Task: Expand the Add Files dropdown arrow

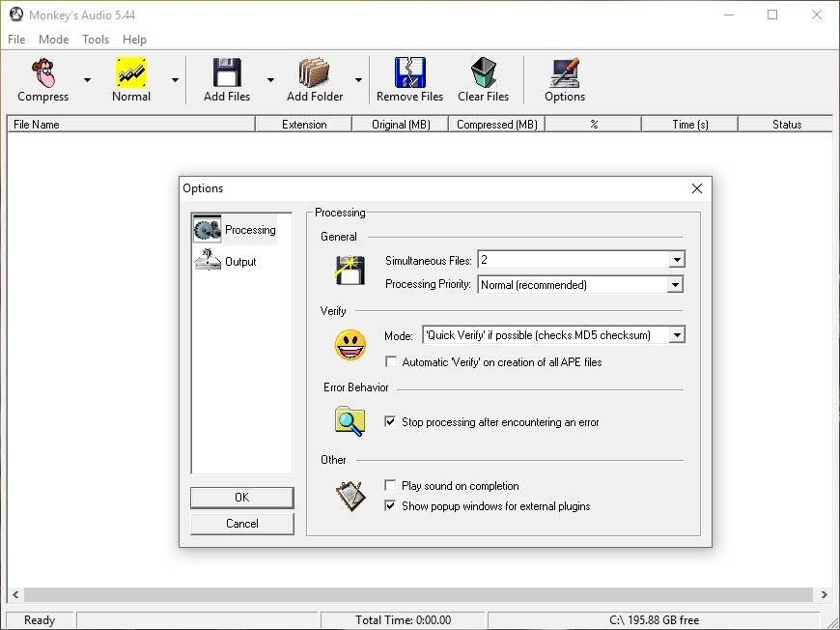Action: (270, 80)
